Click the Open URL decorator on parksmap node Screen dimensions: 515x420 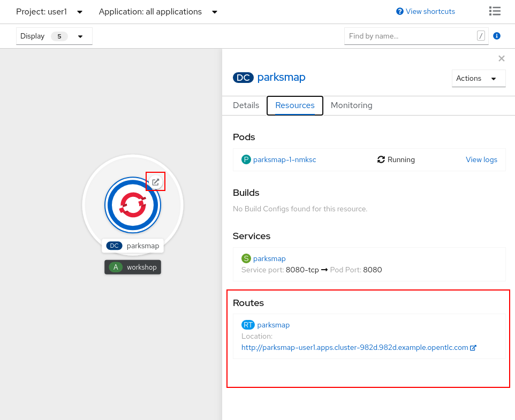tap(156, 182)
